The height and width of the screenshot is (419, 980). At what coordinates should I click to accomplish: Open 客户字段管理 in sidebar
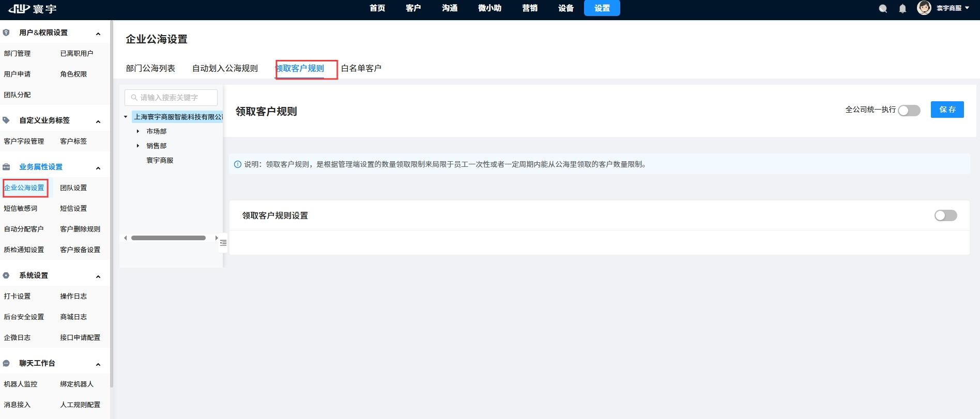tap(24, 141)
